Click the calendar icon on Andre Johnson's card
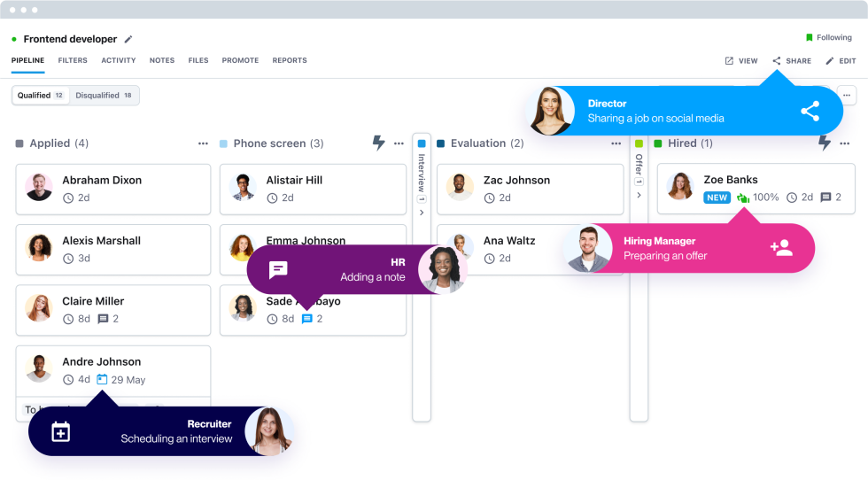The image size is (868, 488). tap(102, 380)
